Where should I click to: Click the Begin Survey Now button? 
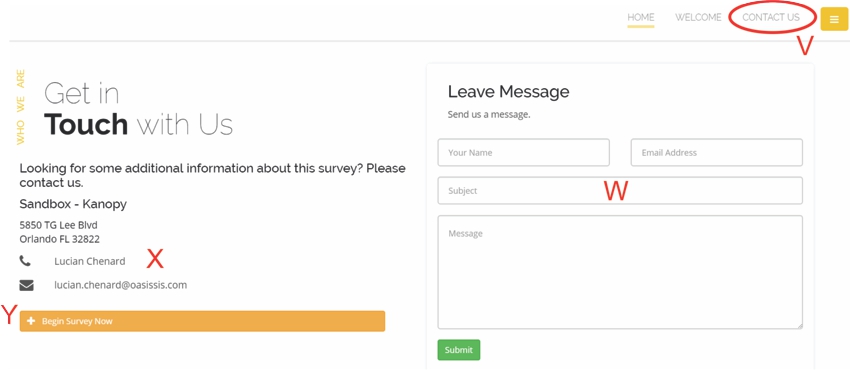pos(202,321)
